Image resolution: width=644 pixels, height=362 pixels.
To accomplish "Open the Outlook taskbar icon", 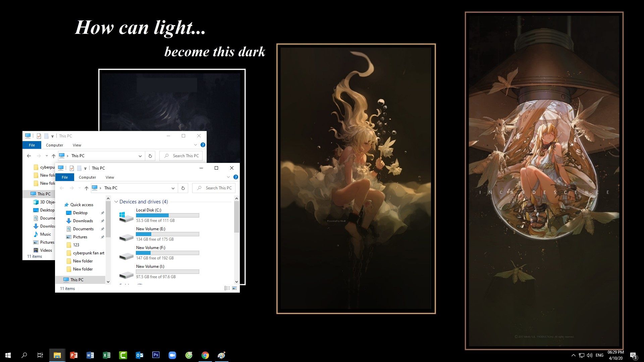I will [x=140, y=355].
